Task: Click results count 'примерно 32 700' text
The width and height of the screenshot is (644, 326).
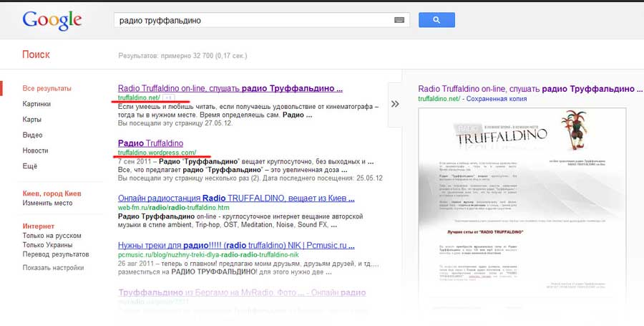Action: [187, 55]
